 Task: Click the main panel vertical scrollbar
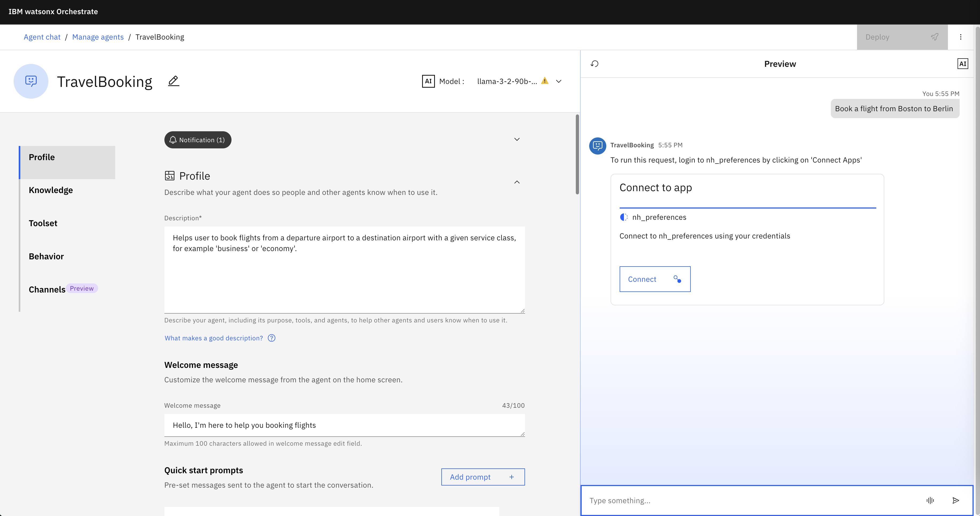(577, 154)
